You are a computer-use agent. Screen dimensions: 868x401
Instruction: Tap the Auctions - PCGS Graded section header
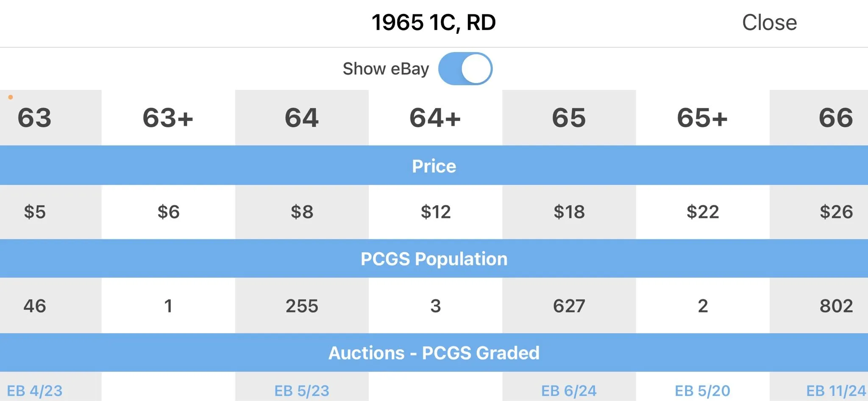tap(434, 353)
